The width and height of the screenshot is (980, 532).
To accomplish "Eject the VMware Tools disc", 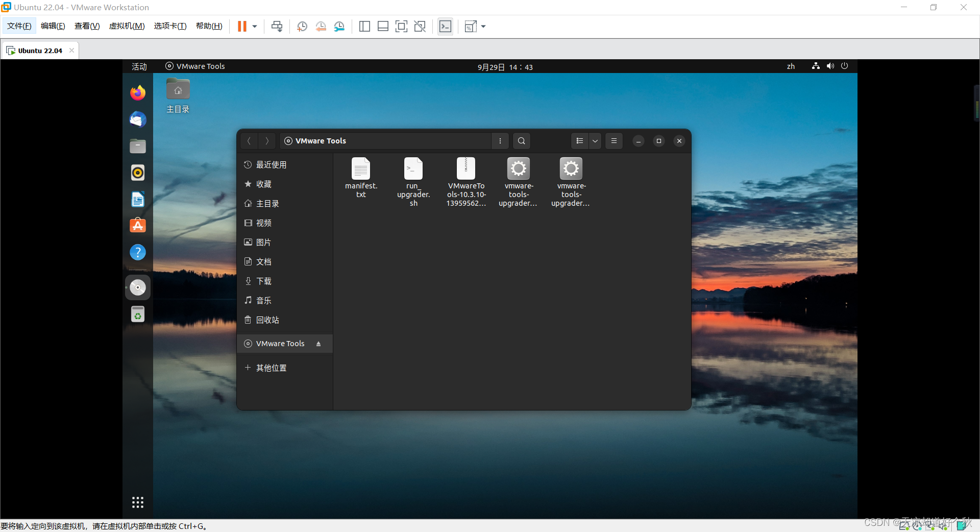I will point(318,344).
